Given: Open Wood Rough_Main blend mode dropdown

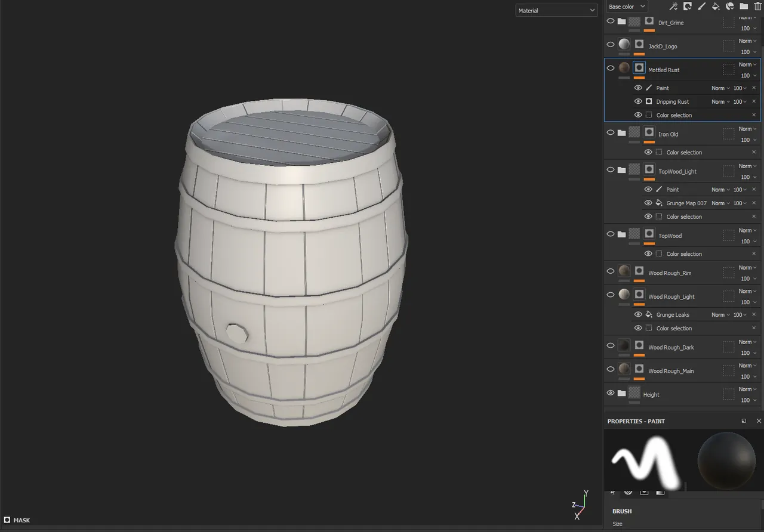Looking at the screenshot, I should 747,366.
